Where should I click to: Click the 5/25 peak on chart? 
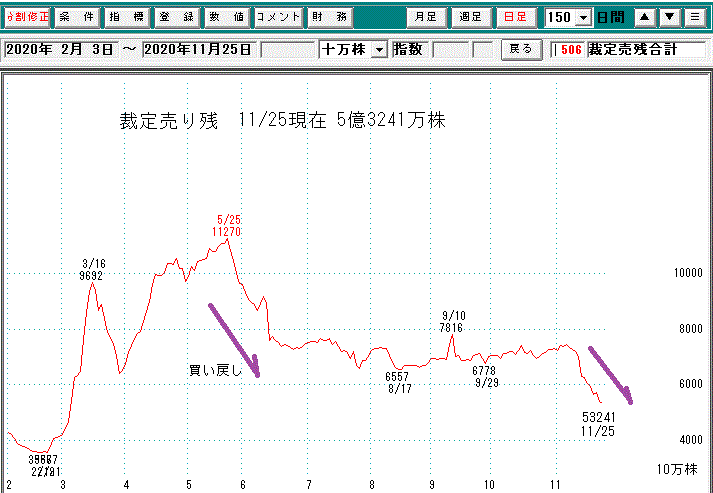pos(229,239)
